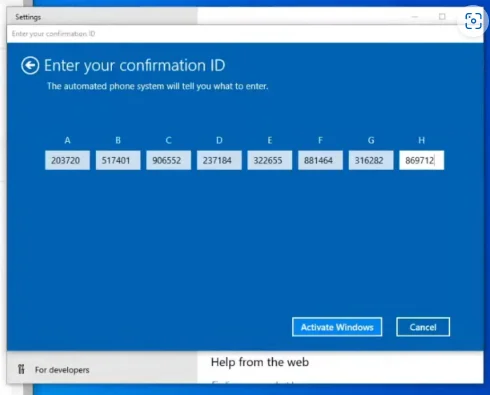Click the block H field with 869712

point(422,160)
